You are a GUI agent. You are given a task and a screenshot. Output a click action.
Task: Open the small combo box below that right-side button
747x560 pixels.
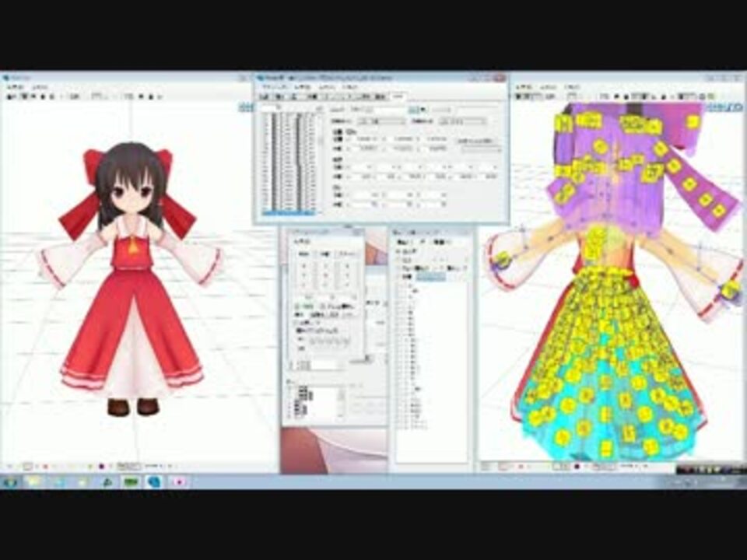point(481,150)
